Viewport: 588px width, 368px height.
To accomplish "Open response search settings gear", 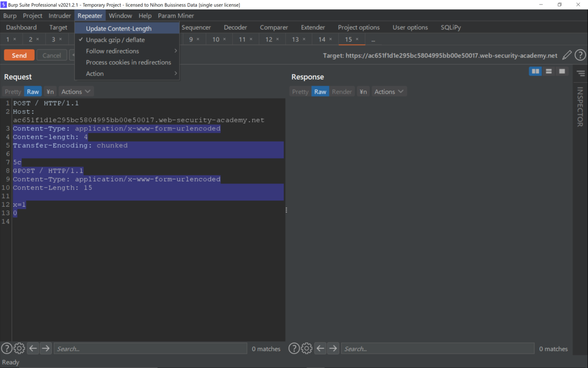I will click(307, 348).
